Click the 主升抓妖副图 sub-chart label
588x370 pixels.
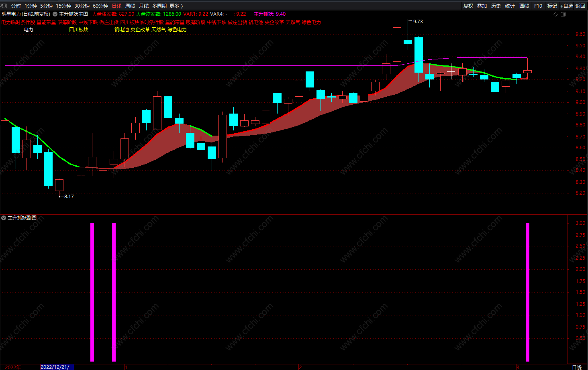click(x=22, y=218)
